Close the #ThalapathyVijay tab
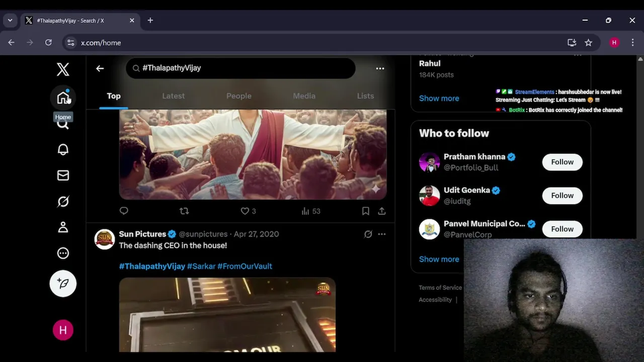The image size is (644, 362). point(132,21)
